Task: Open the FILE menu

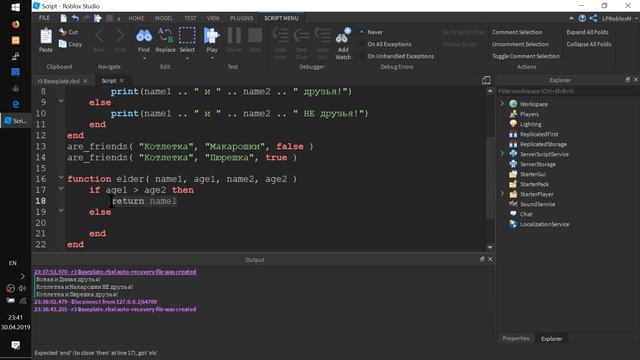Action: point(44,18)
